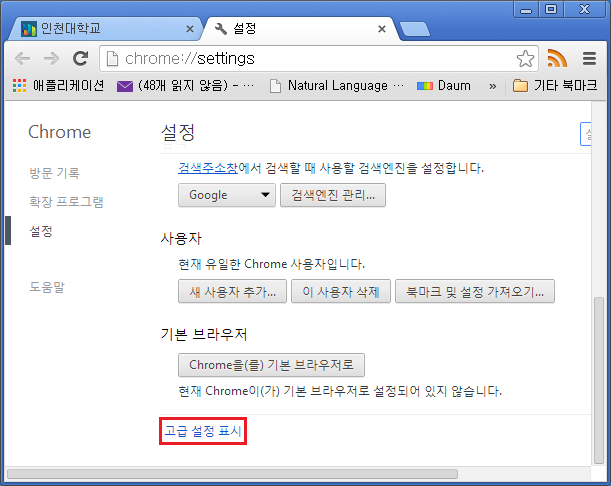This screenshot has height=486, width=611.
Task: Click 검색엔진 관리... button
Action: [333, 195]
